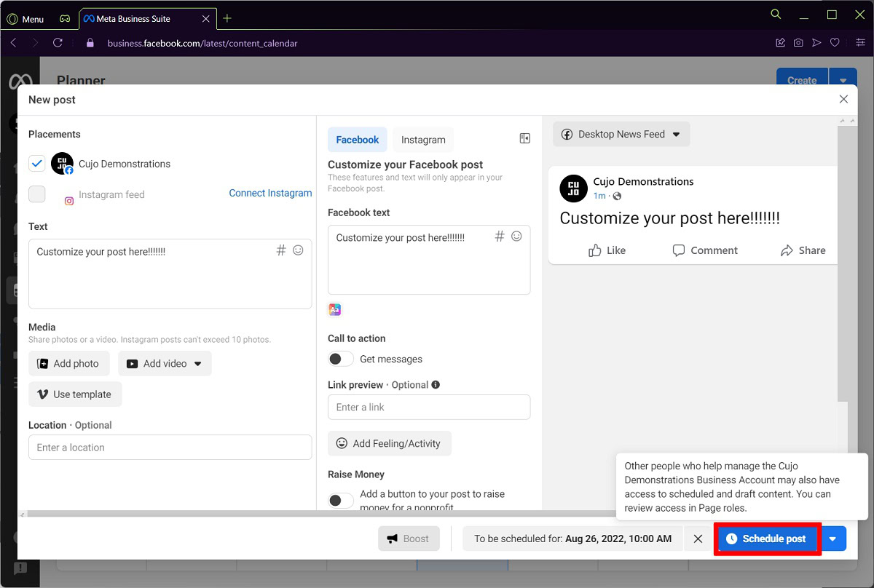Click the horizontal scrollbar at dialog bottom
This screenshot has height=588, width=874.
click(291, 514)
